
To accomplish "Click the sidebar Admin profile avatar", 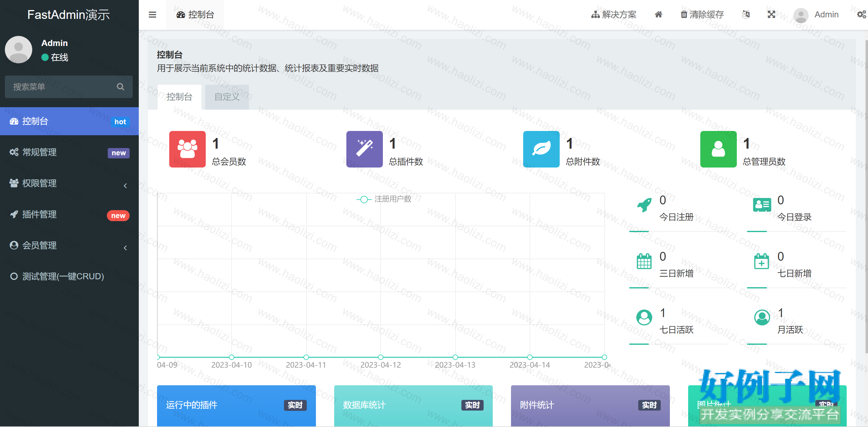I will pyautogui.click(x=19, y=50).
